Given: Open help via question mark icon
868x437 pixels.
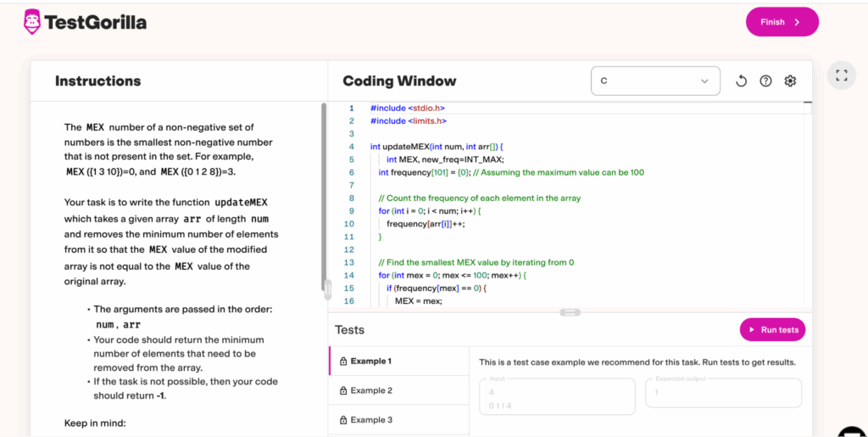Looking at the screenshot, I should coord(765,81).
